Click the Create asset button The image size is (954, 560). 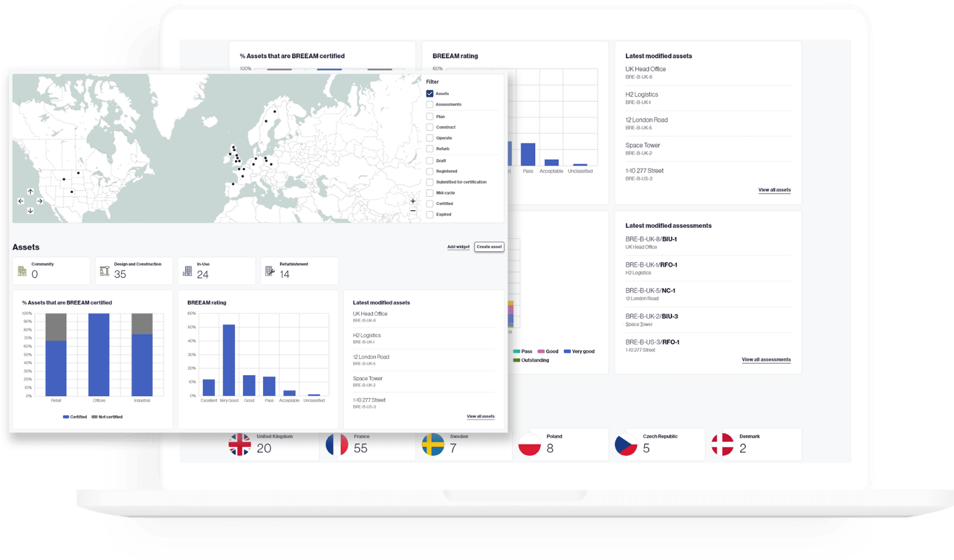(489, 247)
